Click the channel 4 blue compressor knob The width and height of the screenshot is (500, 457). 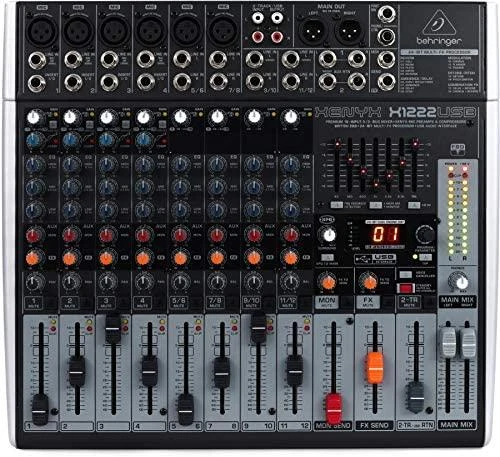pyautogui.click(x=144, y=140)
